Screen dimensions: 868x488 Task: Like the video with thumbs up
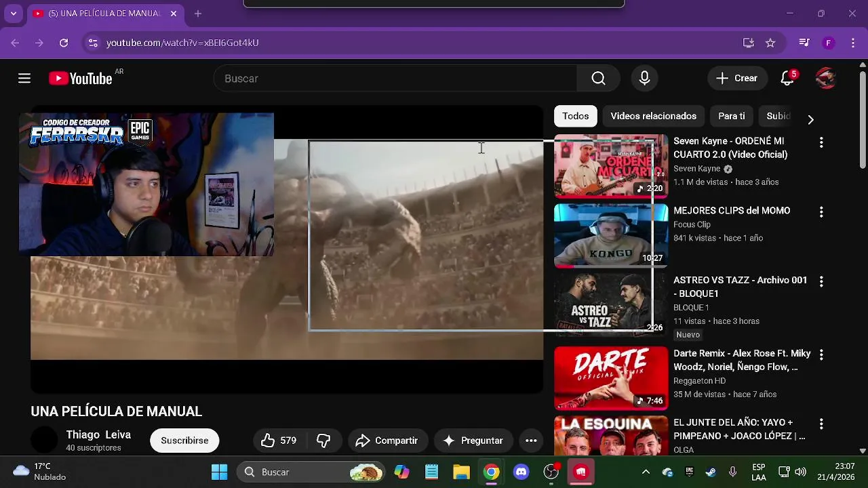point(279,441)
